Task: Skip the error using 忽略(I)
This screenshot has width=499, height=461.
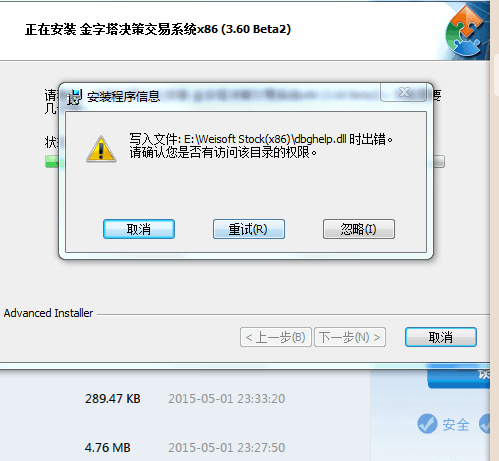Action: click(359, 229)
